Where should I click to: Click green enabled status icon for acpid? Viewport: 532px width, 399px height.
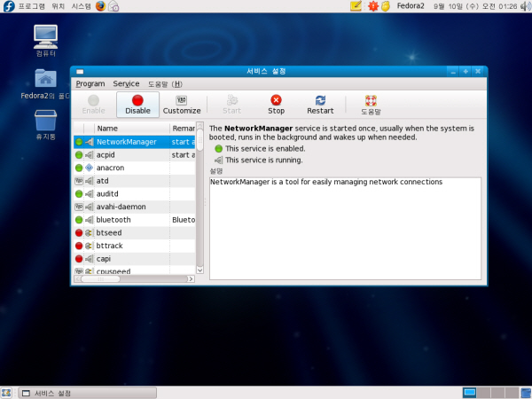tap(79, 155)
